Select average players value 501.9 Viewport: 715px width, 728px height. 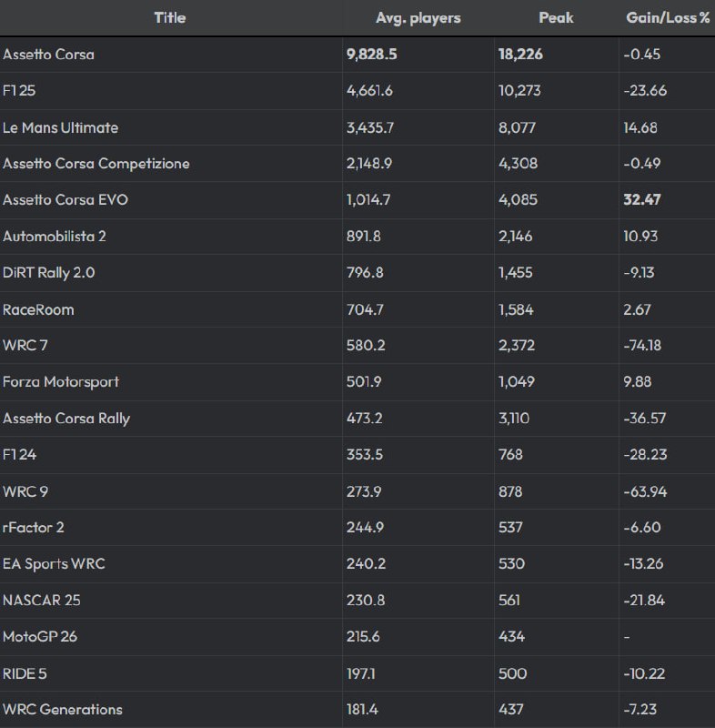[x=364, y=381]
